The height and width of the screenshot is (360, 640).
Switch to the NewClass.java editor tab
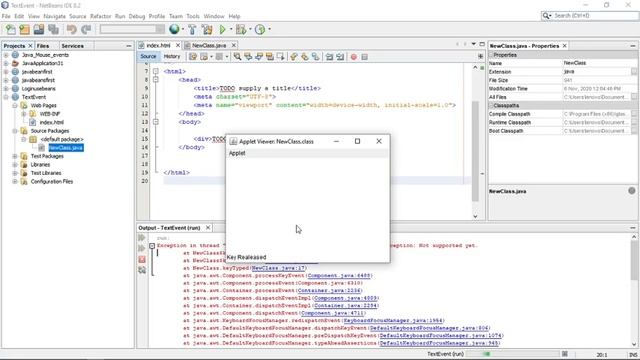click(209, 45)
